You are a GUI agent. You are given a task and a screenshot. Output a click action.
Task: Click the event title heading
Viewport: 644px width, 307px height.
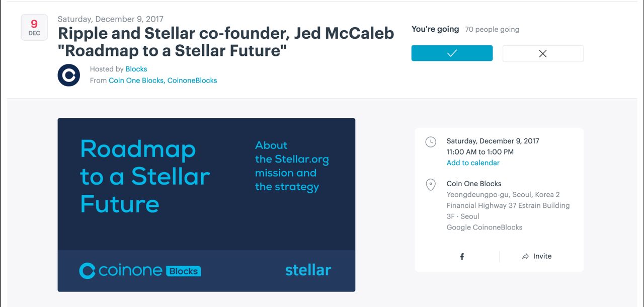tap(226, 42)
